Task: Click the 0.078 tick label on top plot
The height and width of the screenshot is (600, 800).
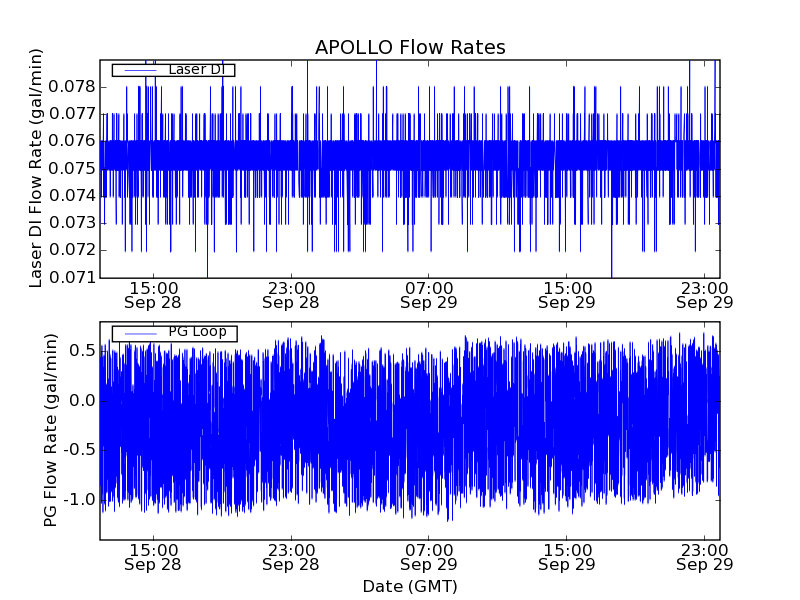Action: 72,87
